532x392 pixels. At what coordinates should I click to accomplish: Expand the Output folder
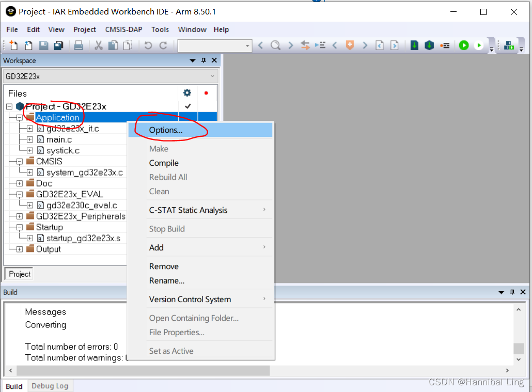20,249
